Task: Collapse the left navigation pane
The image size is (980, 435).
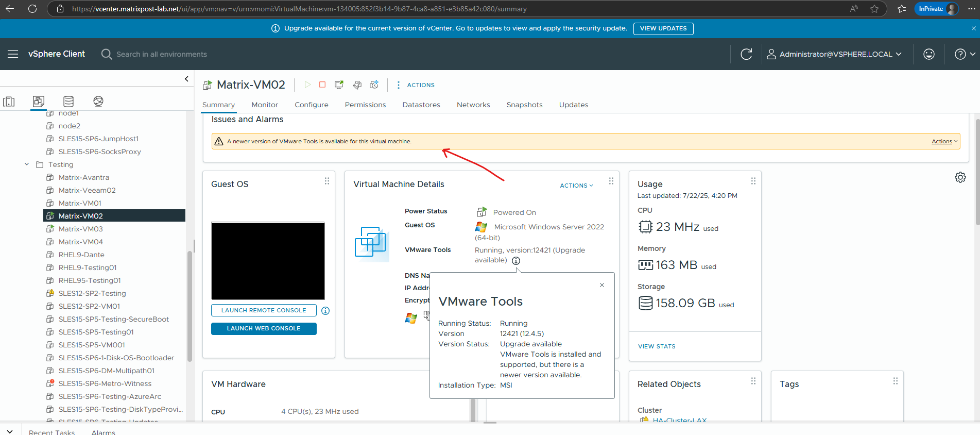Action: coord(186,79)
